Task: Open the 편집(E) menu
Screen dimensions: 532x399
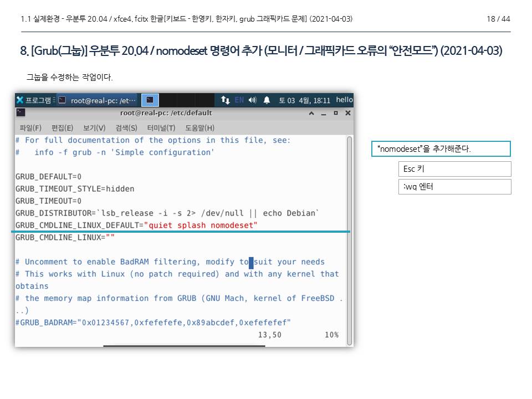Action: [62, 128]
